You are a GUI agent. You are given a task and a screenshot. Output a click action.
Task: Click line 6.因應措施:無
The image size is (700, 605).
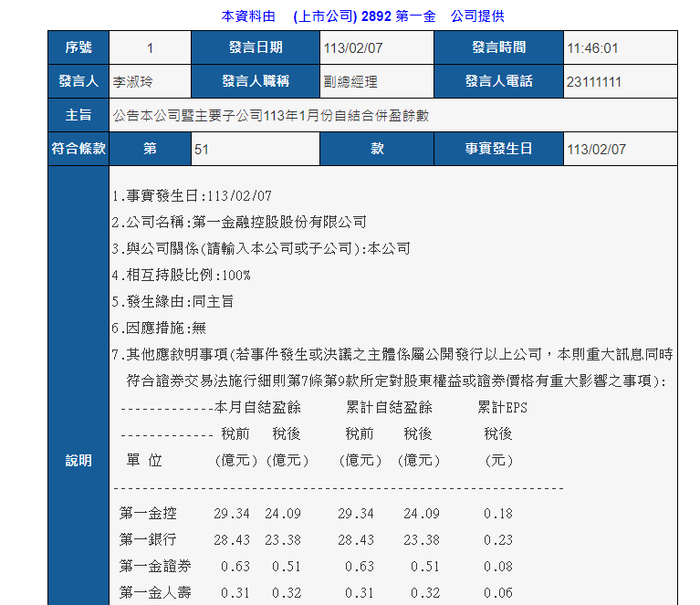(159, 329)
